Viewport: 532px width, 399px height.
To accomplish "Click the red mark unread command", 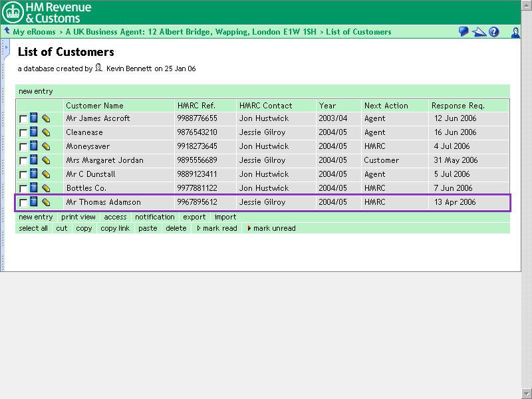I will (x=271, y=228).
